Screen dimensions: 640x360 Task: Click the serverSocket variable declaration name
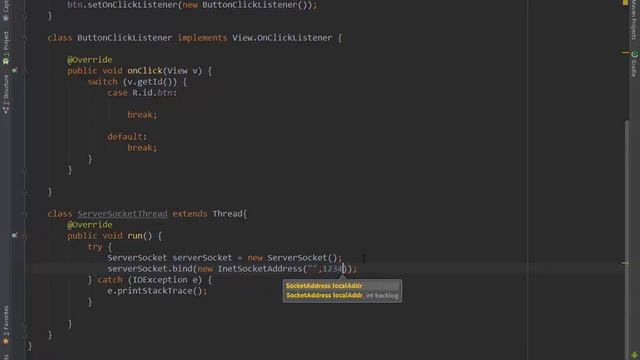pyautogui.click(x=202, y=258)
